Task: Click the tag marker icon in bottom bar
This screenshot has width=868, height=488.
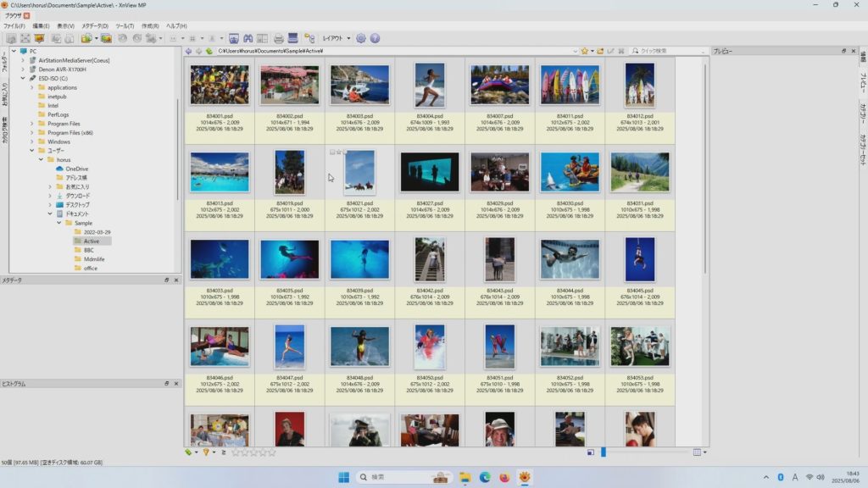Action: pyautogui.click(x=189, y=452)
